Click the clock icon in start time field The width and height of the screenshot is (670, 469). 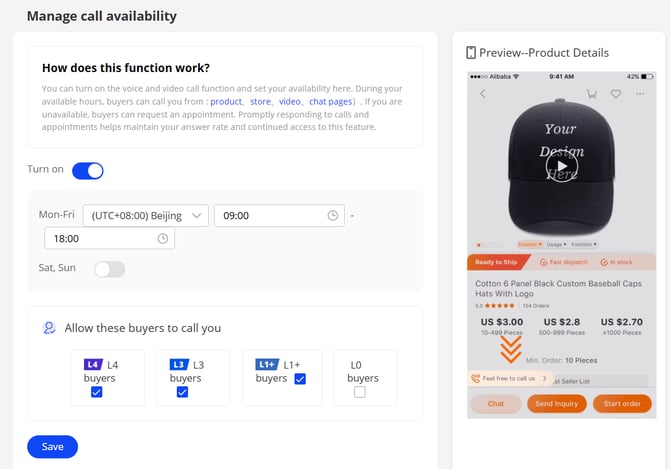[333, 215]
